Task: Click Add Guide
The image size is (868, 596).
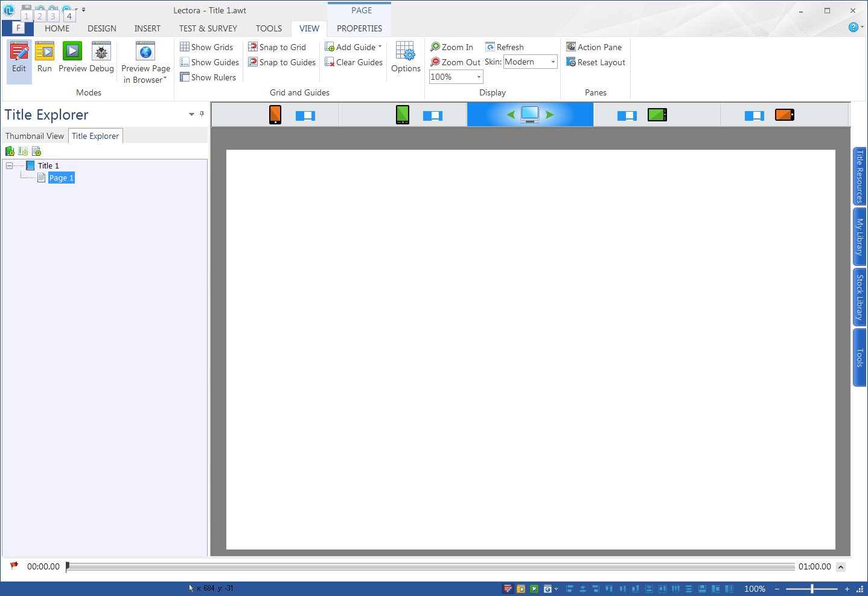Action: [350, 47]
